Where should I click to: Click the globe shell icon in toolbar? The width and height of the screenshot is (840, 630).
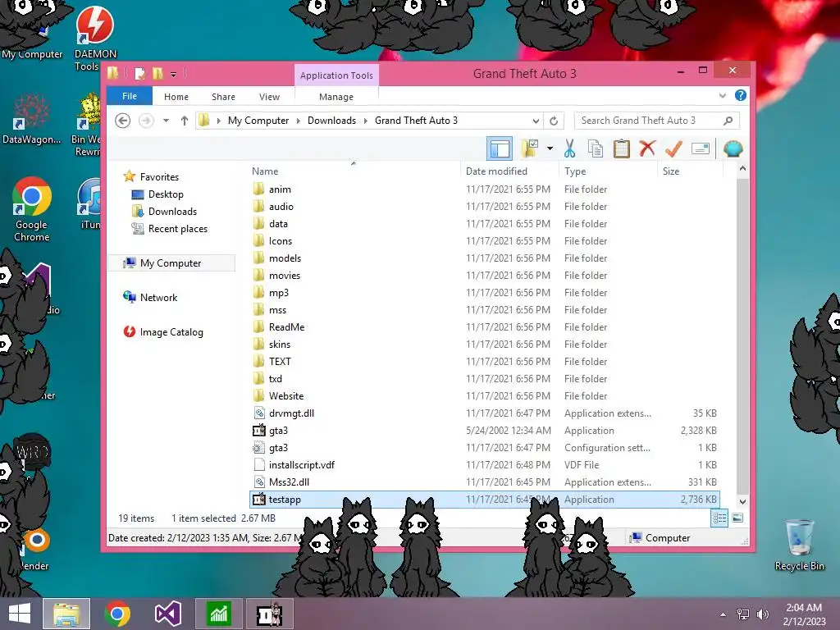[733, 148]
